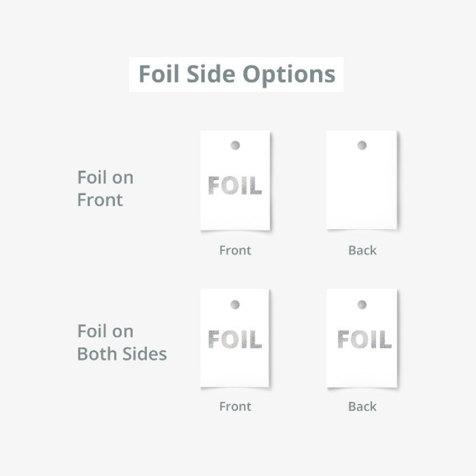Click the punch hole on the blank back tag
The image size is (476, 476).
pyautogui.click(x=362, y=145)
